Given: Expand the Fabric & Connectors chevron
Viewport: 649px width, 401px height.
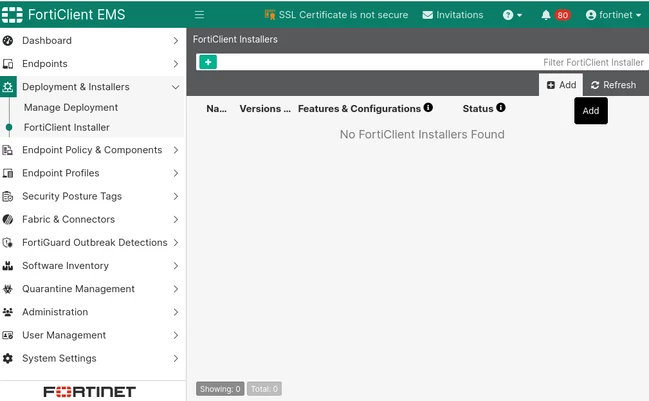Looking at the screenshot, I should tap(175, 219).
